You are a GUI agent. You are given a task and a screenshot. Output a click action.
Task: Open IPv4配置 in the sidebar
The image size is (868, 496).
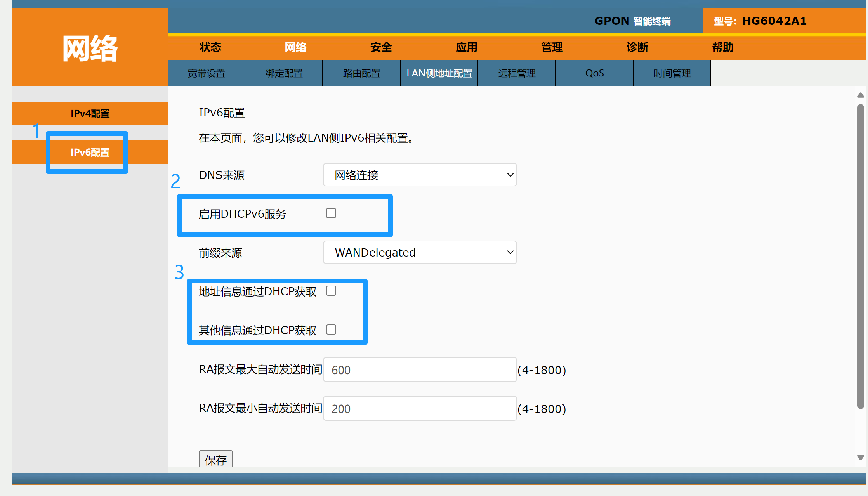(x=90, y=113)
